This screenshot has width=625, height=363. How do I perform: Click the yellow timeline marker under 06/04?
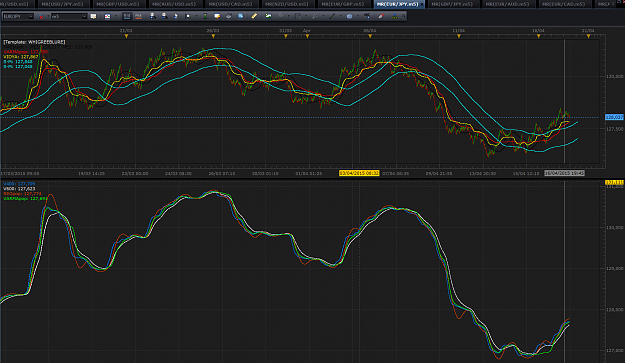pos(370,36)
